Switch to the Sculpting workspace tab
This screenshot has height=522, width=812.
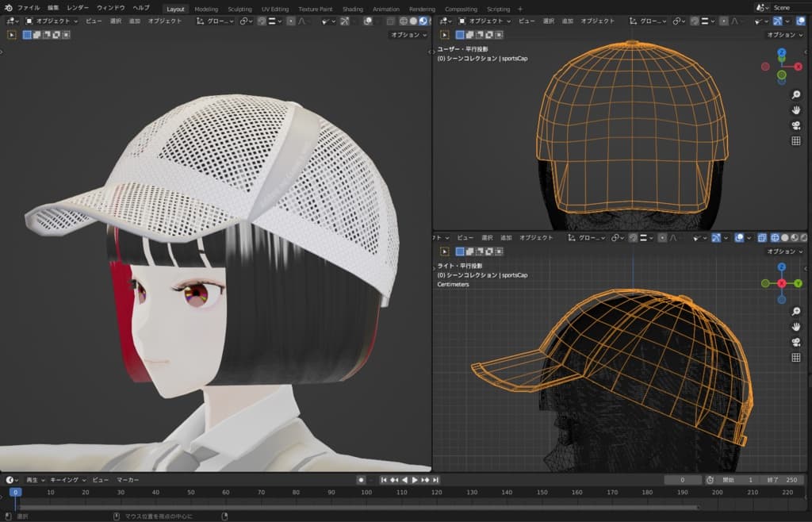click(x=239, y=9)
